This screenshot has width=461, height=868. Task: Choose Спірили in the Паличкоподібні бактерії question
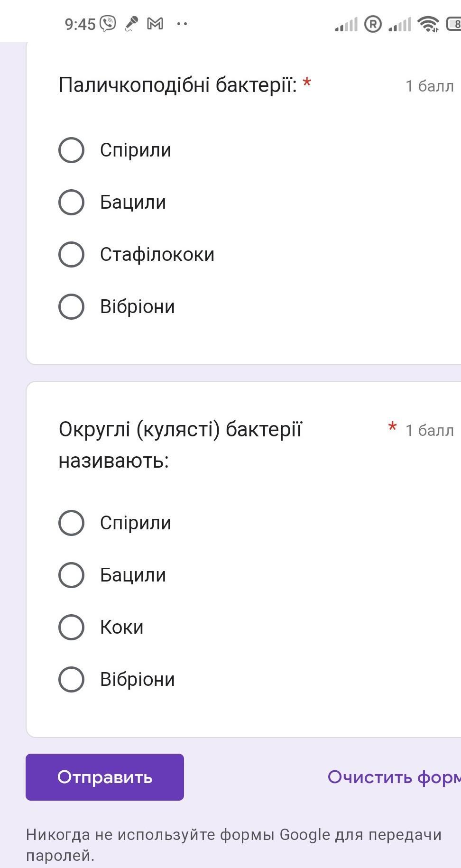[72, 150]
